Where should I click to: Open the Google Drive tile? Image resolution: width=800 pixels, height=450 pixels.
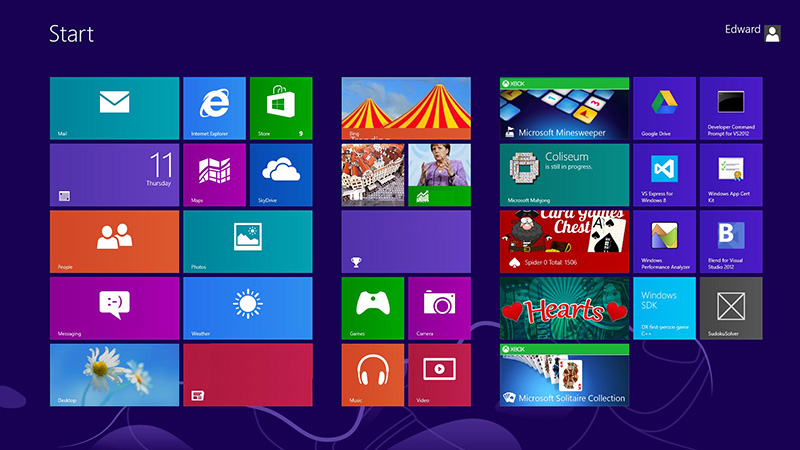(x=664, y=108)
